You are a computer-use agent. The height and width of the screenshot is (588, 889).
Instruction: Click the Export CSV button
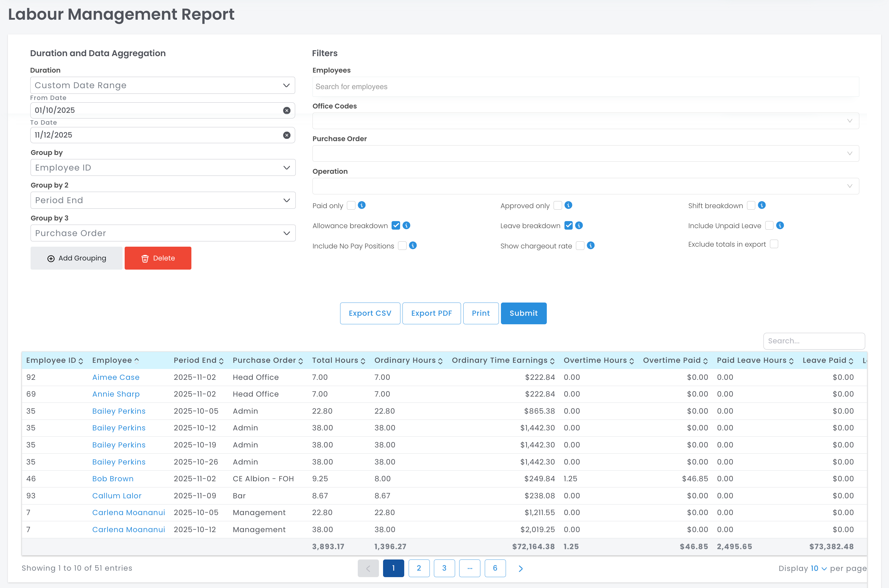click(370, 313)
